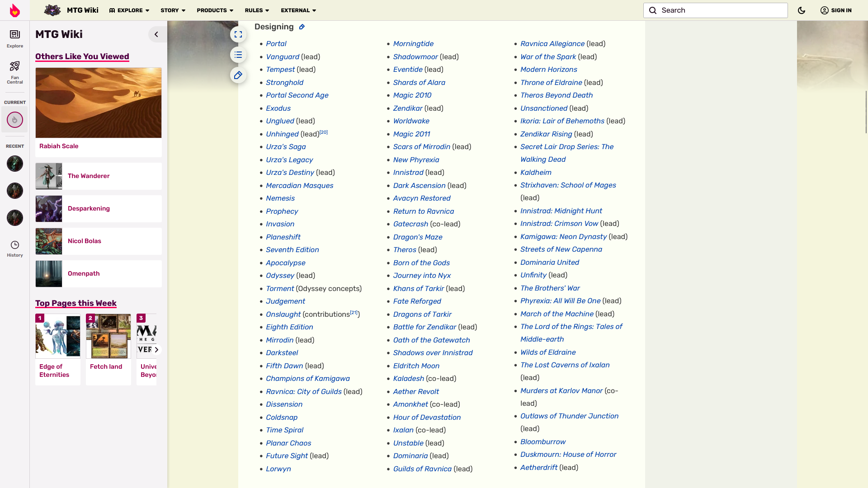Open Ravnica: City of Guilds link
This screenshot has height=488, width=868.
pos(304,392)
